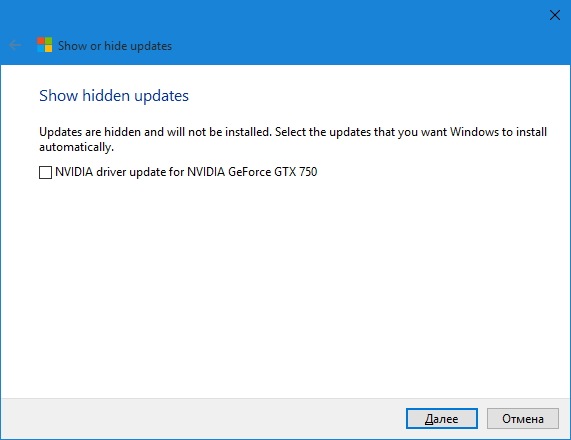The width and height of the screenshot is (571, 440).
Task: Click the "Show or hide updates" title text
Action: click(x=115, y=46)
